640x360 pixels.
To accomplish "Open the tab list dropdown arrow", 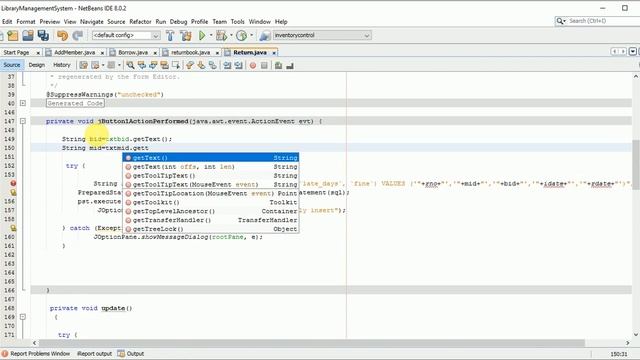I will pyautogui.click(x=633, y=51).
